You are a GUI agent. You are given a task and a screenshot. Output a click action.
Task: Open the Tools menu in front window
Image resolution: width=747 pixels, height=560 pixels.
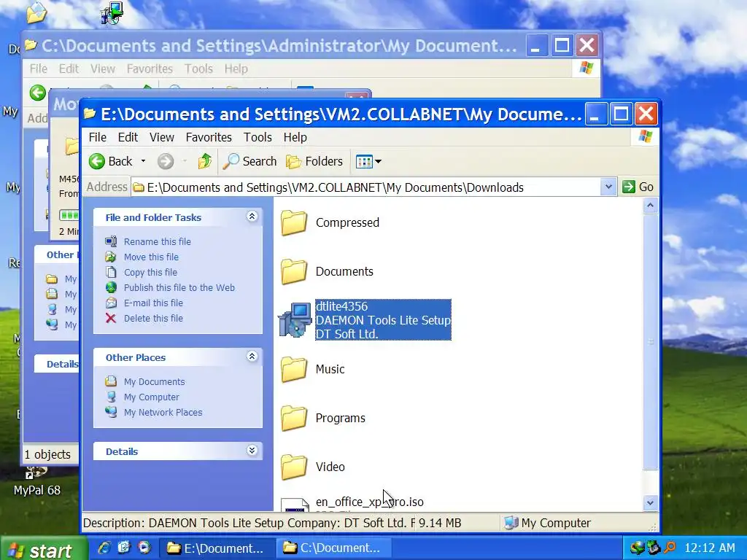[x=258, y=137]
